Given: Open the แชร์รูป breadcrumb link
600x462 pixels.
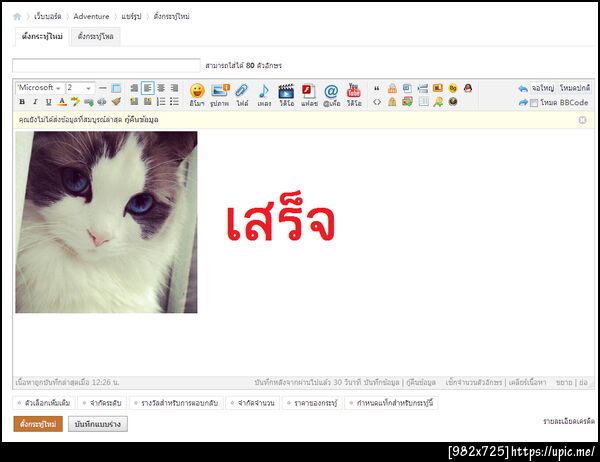Looking at the screenshot, I should [x=131, y=16].
